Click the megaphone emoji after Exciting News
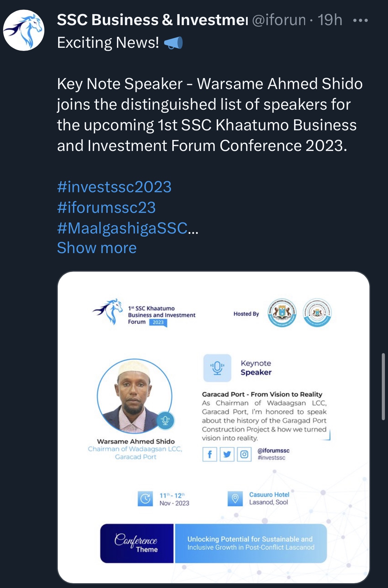The image size is (388, 588). coord(173,43)
